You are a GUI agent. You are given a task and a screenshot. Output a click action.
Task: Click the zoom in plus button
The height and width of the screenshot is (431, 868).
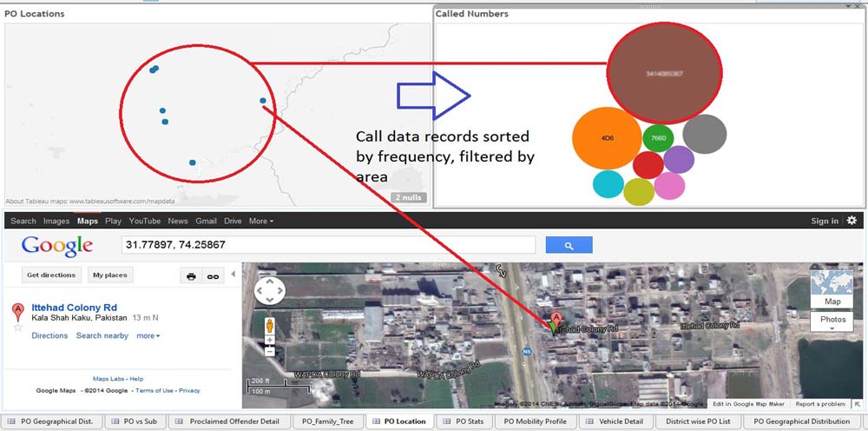point(269,341)
